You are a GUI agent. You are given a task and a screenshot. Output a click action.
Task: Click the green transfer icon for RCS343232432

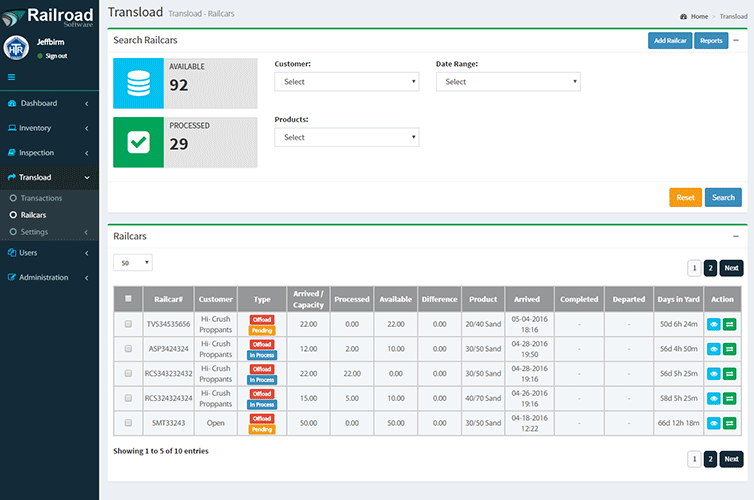pyautogui.click(x=730, y=373)
